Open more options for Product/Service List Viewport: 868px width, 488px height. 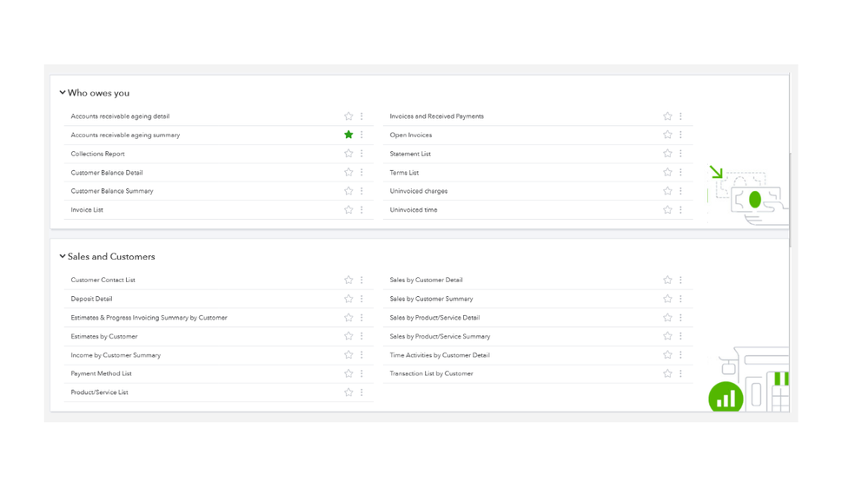[x=362, y=392]
